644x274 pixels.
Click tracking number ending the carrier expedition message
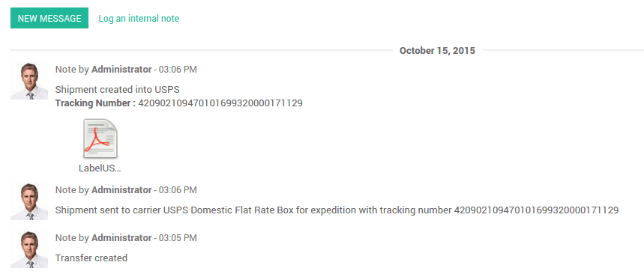pyautogui.click(x=536, y=210)
